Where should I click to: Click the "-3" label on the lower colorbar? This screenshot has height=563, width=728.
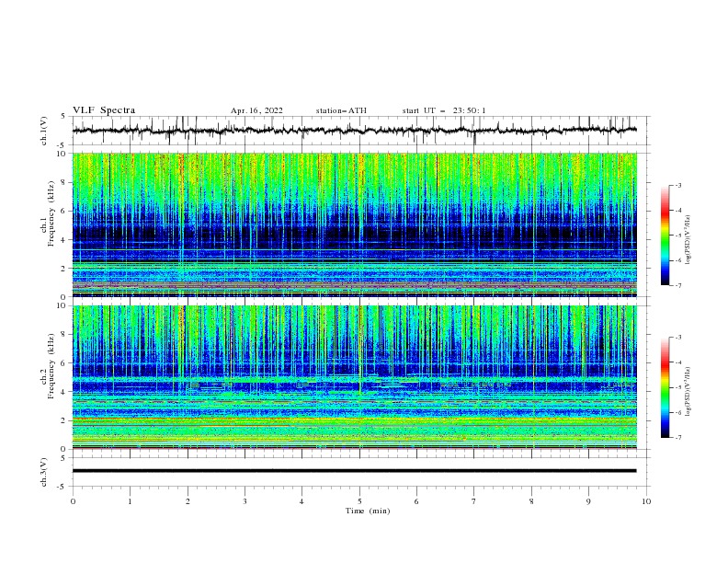678,338
